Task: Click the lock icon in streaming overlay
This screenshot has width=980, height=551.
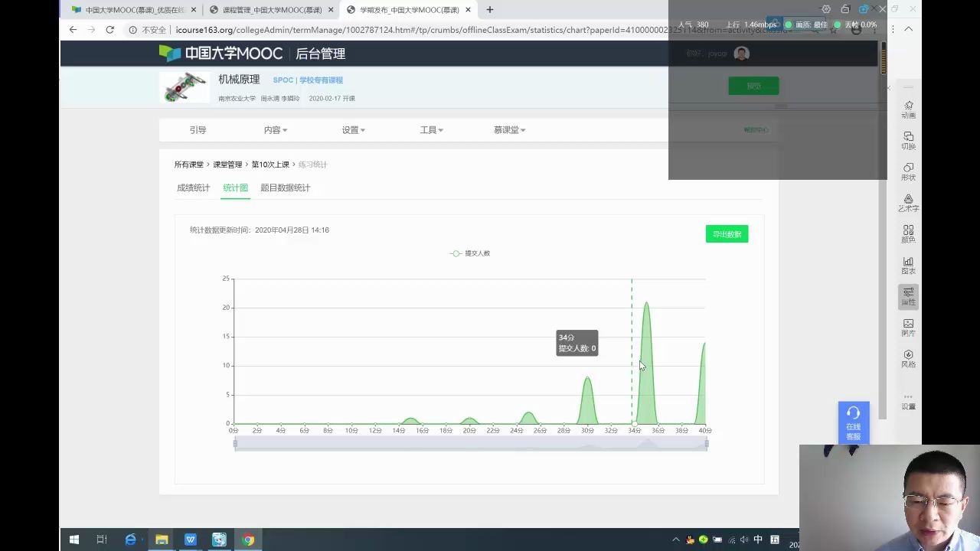Action: pos(845,9)
